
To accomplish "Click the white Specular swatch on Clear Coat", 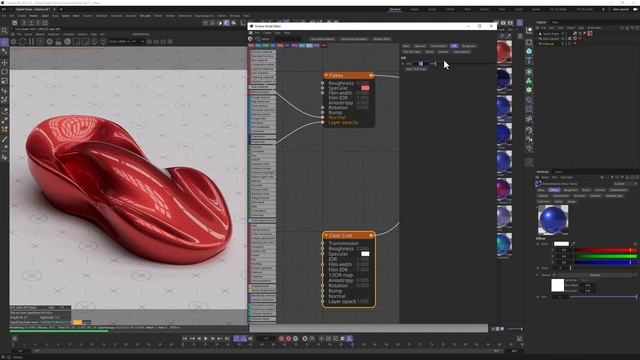I will click(365, 254).
